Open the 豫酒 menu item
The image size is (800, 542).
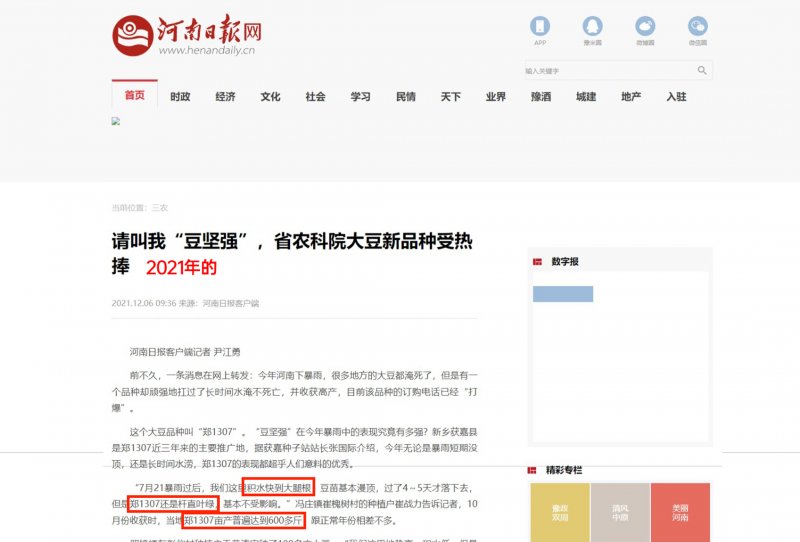[541, 97]
